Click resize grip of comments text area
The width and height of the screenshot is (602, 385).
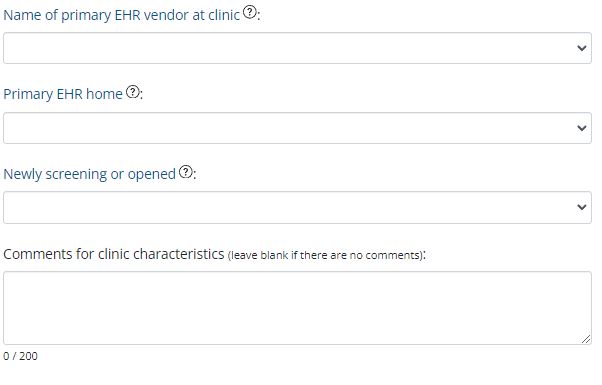coord(586,339)
